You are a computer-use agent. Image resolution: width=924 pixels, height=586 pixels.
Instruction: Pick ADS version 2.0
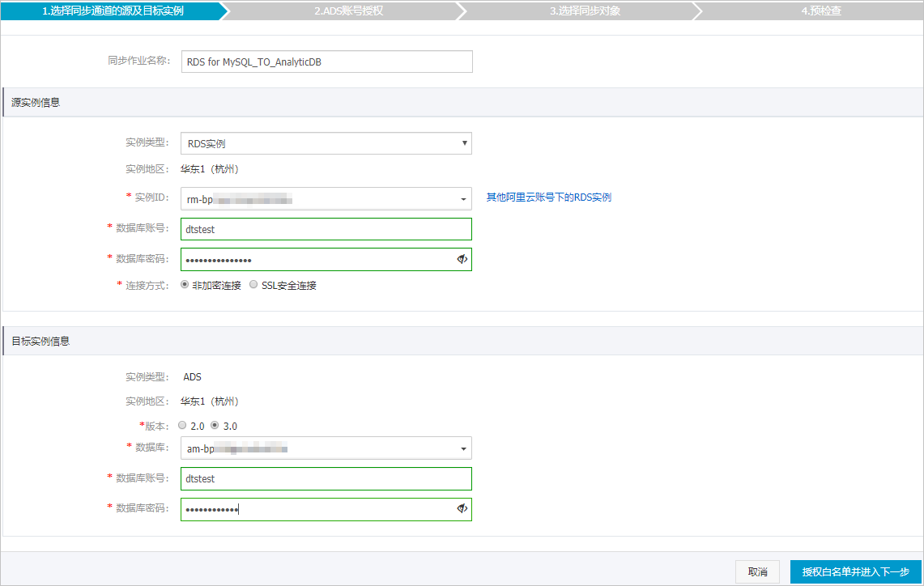pos(182,425)
